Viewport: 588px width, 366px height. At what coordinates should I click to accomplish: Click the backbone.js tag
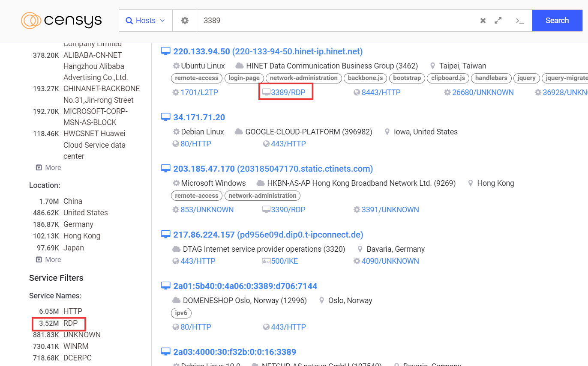pyautogui.click(x=365, y=78)
